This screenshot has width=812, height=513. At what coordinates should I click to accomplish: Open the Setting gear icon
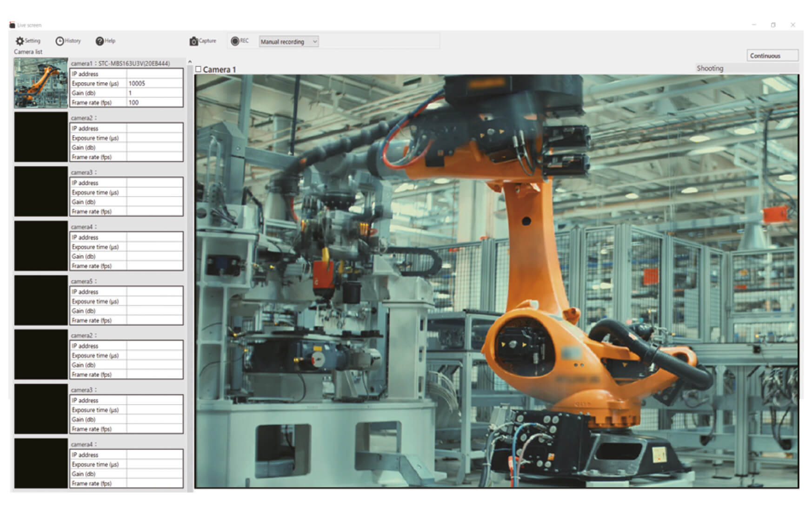(20, 41)
